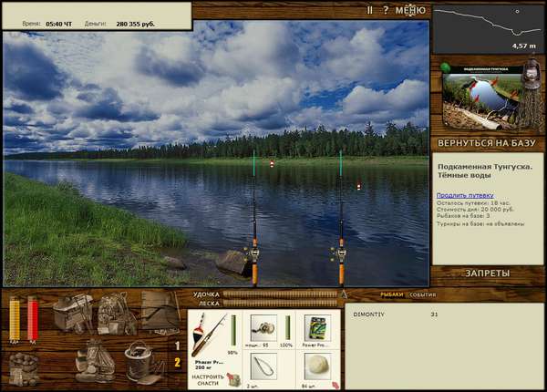Open the fish keepnet bucket icon

141,362
